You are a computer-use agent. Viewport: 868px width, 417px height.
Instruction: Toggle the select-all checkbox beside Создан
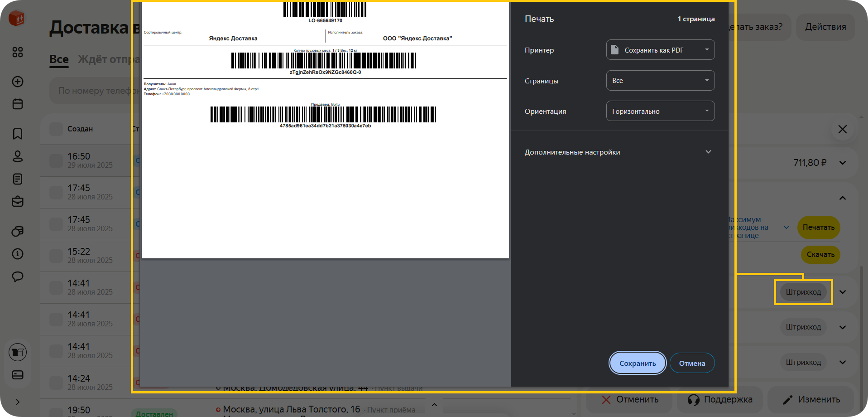click(x=56, y=129)
